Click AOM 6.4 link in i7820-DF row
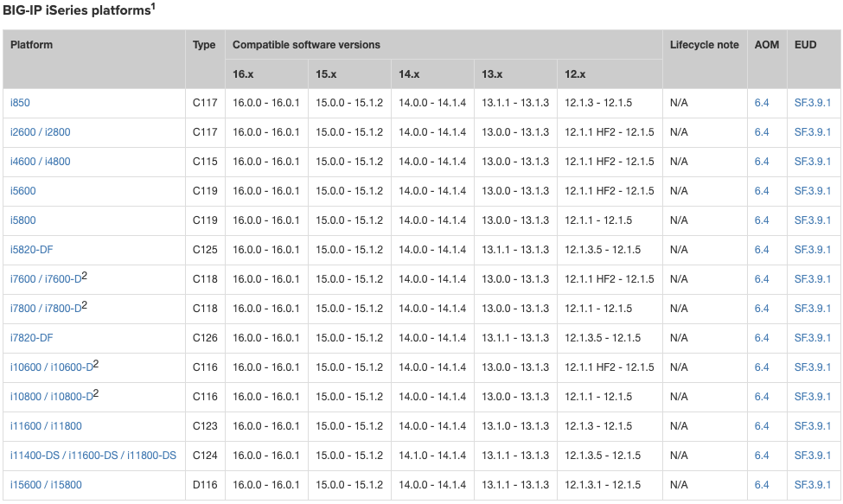This screenshot has height=504, width=843. pos(762,338)
